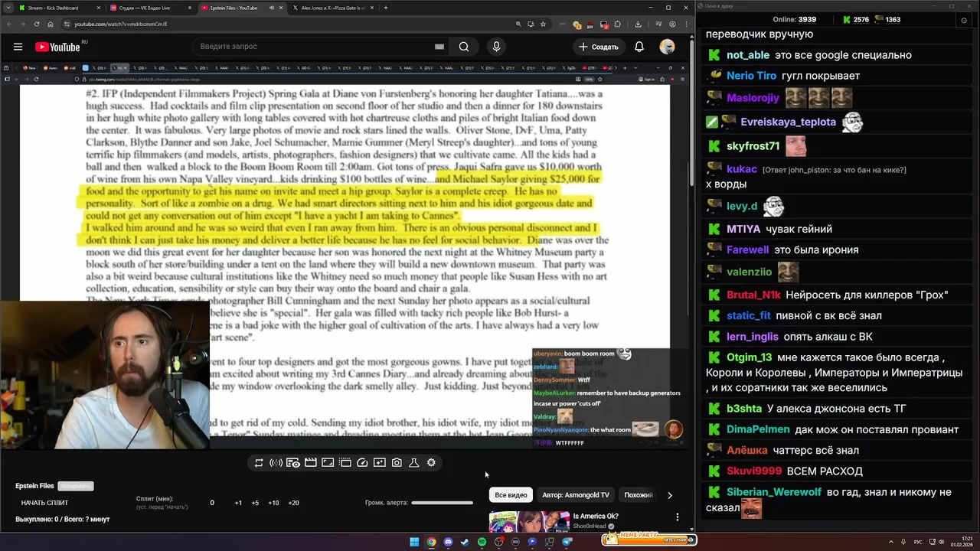The height and width of the screenshot is (551, 980).
Task: Switch to the Alex Jones on X tab
Action: coord(333,8)
